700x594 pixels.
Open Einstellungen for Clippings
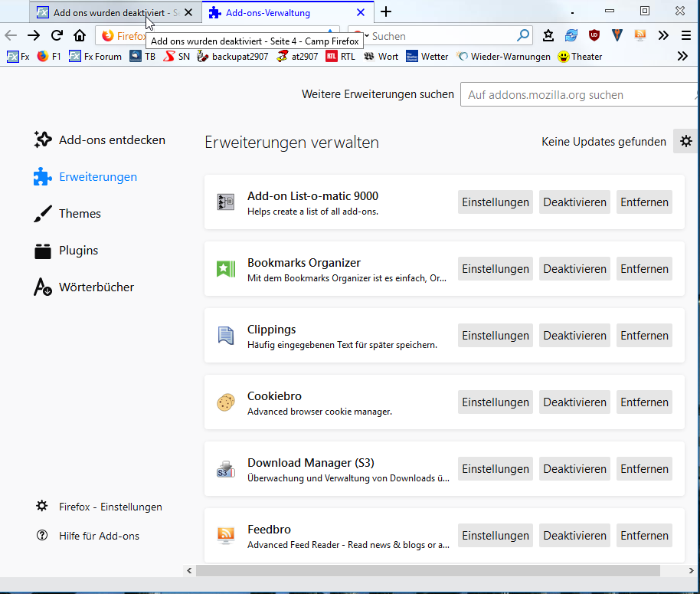click(x=495, y=336)
